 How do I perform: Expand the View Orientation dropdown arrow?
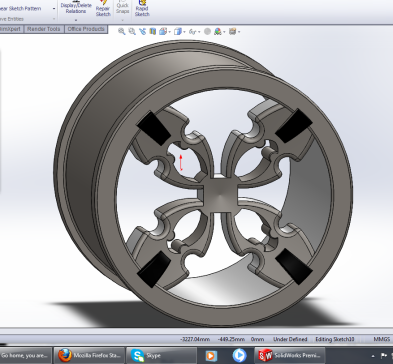click(x=170, y=32)
